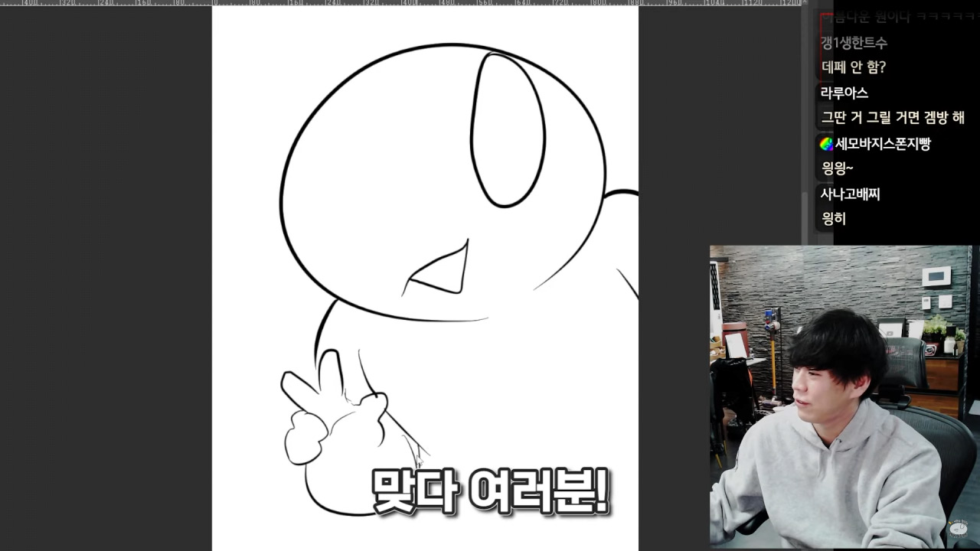Click the horizontal ruler above the canvas
Screen dimensions: 980x551
[x=402, y=3]
